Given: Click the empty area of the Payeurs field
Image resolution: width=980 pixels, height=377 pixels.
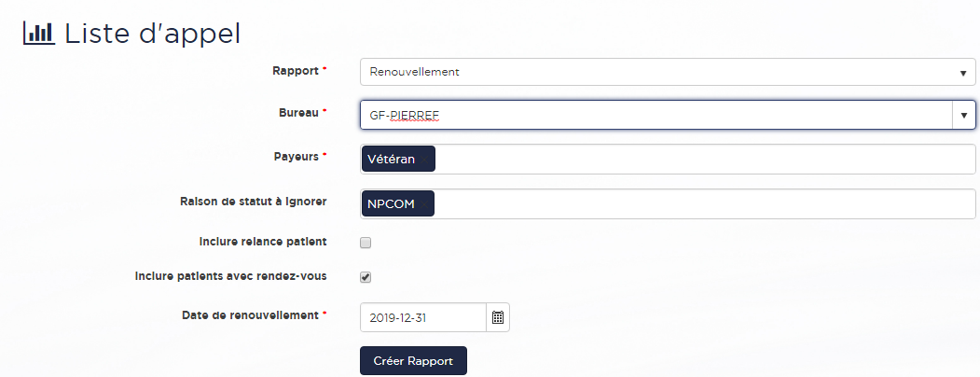Looking at the screenshot, I should click(699, 159).
